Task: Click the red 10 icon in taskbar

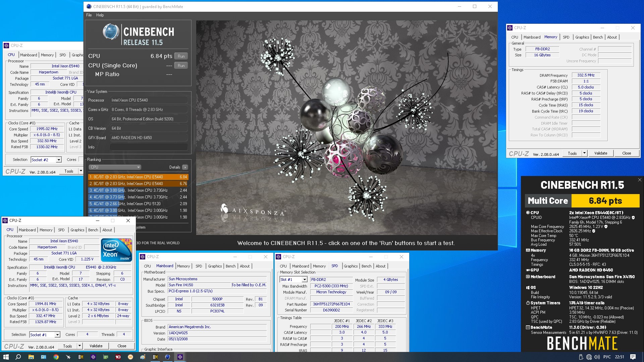Action: click(118, 357)
